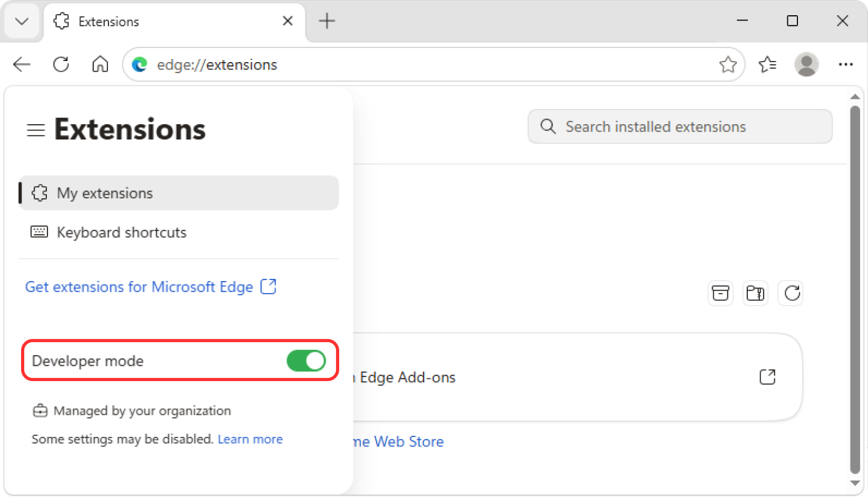Close the Extensions tab
868x499 pixels.
(288, 21)
